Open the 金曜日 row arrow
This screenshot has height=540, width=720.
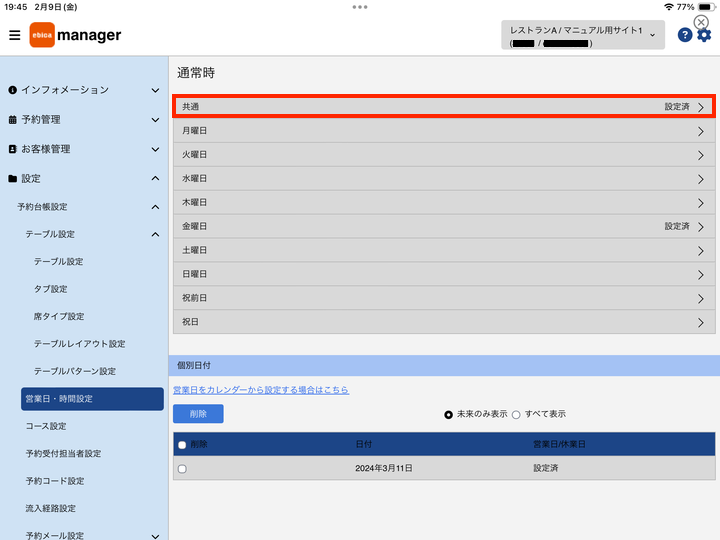click(701, 227)
